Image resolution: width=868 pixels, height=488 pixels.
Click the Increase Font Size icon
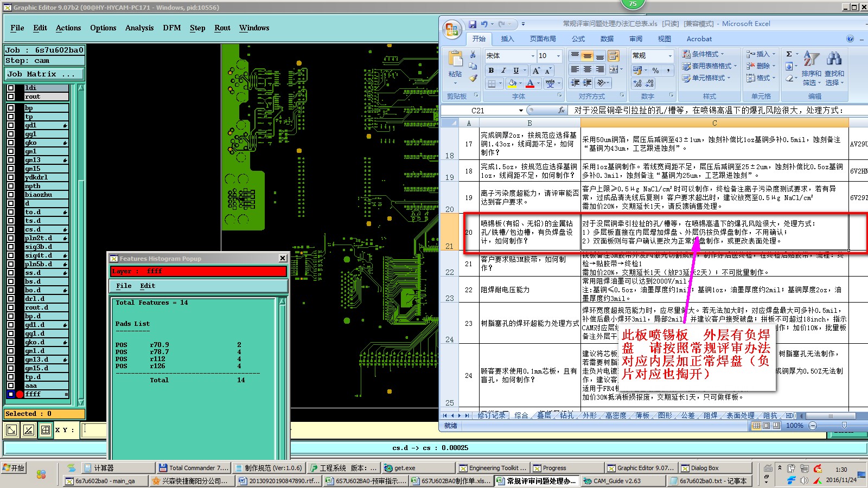point(536,70)
